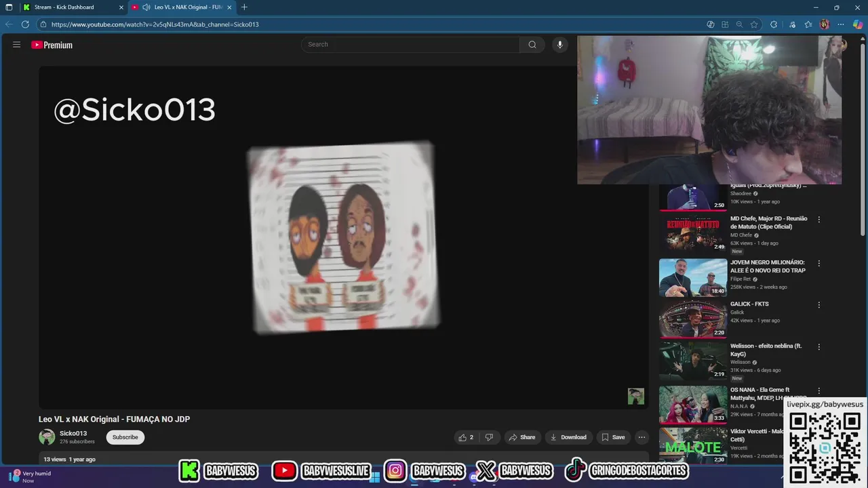The width and height of the screenshot is (868, 488).
Task: Play Welisson efeito neblina thumbnail
Action: coord(693,361)
